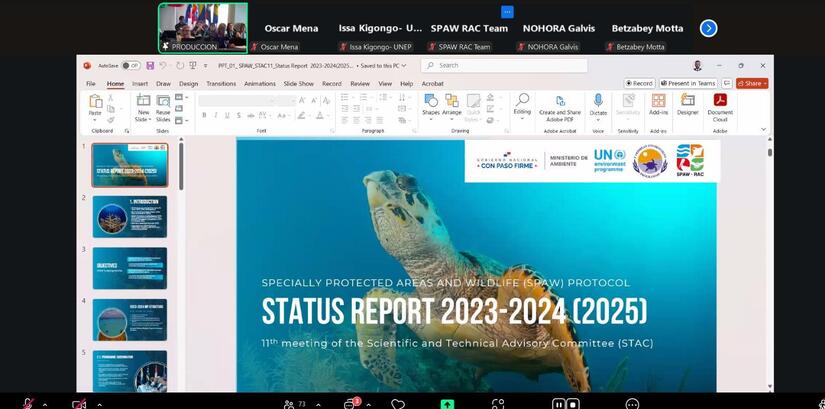Viewport: 825px width, 409px height.
Task: Click the Present in Teams button
Action: [691, 83]
